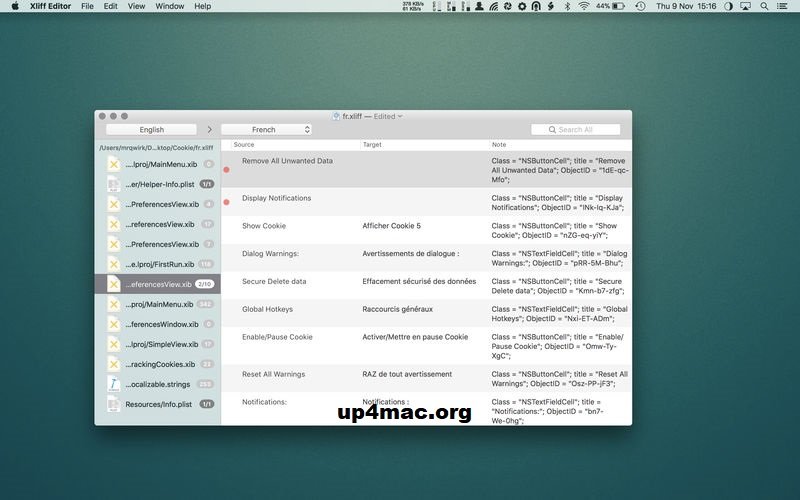Open Spotlight search from menu bar
Viewport: 800px width, 500px height.
pyautogui.click(x=764, y=6)
